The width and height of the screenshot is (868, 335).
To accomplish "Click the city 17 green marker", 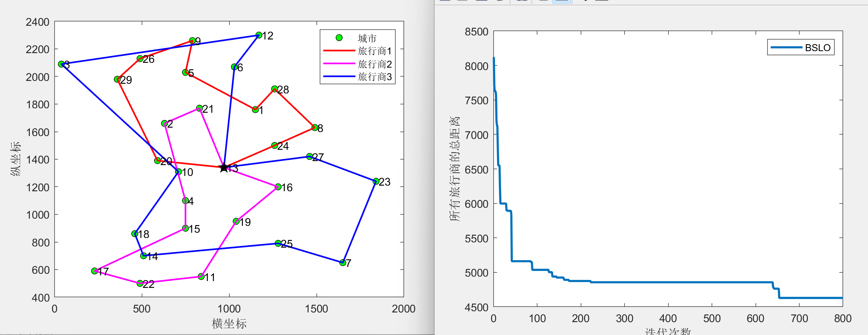I will tap(95, 271).
